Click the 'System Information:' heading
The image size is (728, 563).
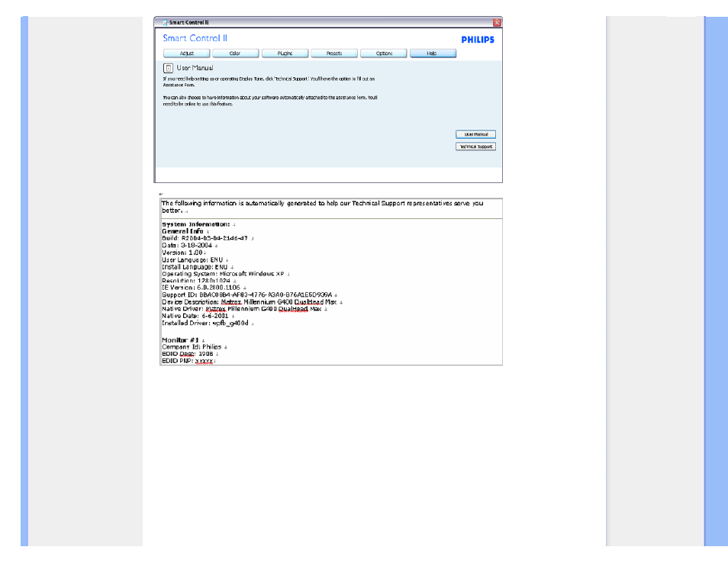(x=196, y=224)
